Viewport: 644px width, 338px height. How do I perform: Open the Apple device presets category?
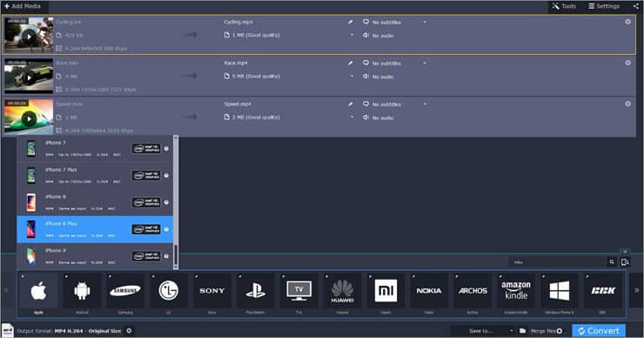(38, 291)
